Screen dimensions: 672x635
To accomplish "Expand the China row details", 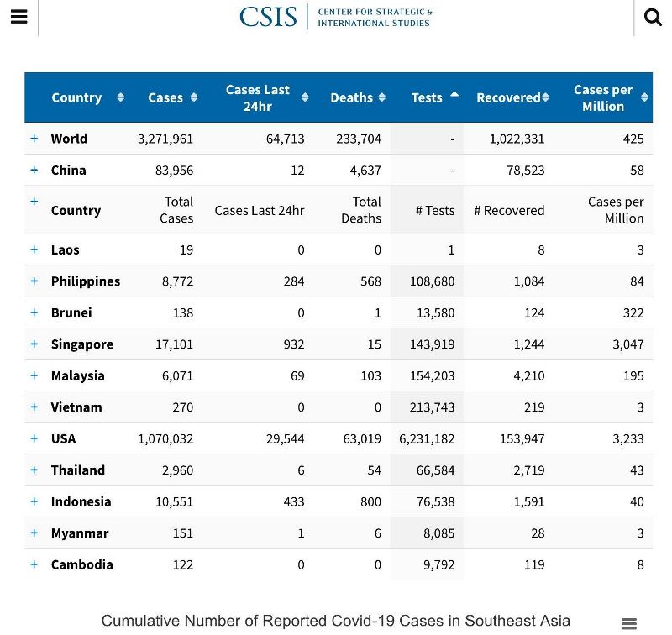I will click(x=34, y=170).
